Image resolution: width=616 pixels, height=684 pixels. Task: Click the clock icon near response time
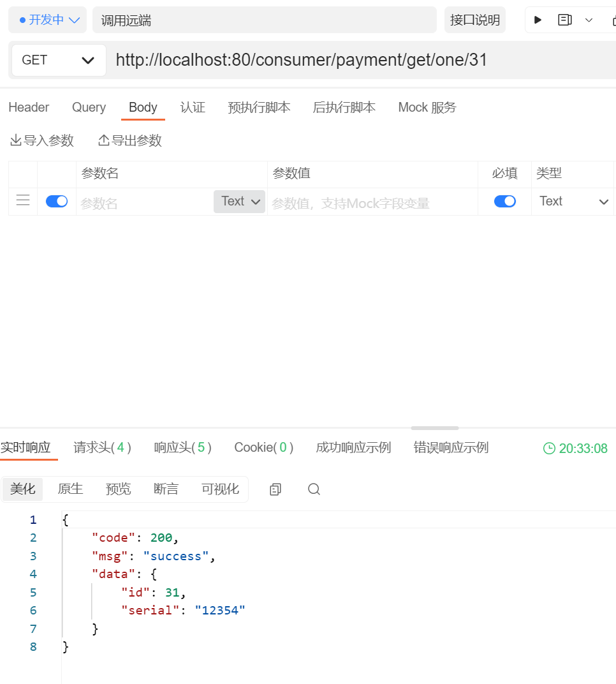[549, 449]
